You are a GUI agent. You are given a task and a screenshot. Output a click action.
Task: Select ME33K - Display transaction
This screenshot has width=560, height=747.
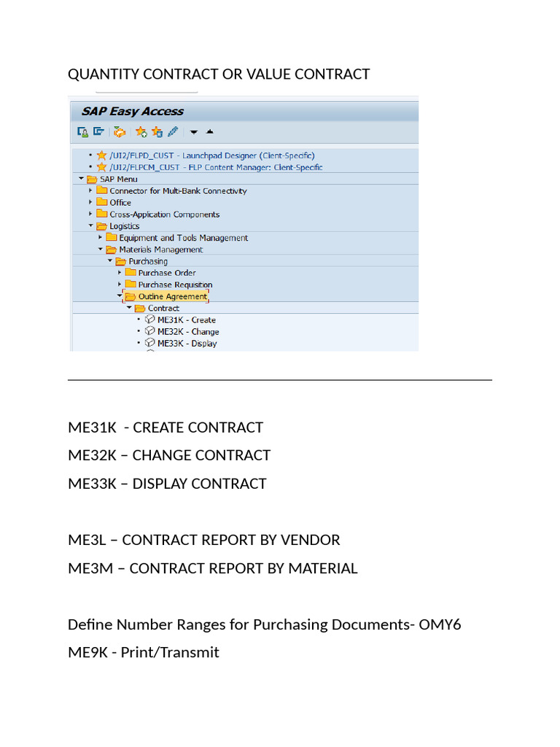[187, 344]
